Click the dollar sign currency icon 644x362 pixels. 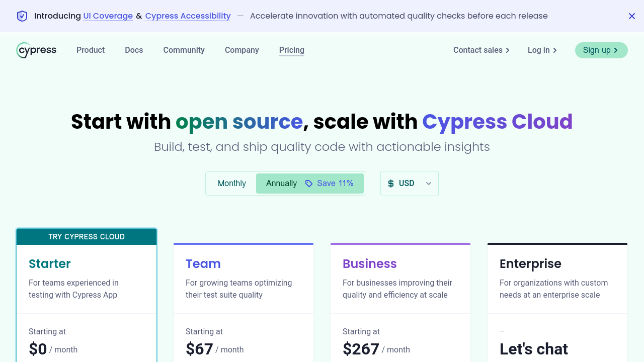[391, 184]
